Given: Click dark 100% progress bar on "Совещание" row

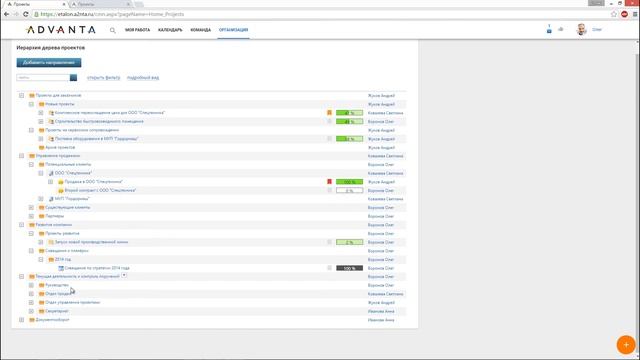Looking at the screenshot, I should (x=349, y=268).
